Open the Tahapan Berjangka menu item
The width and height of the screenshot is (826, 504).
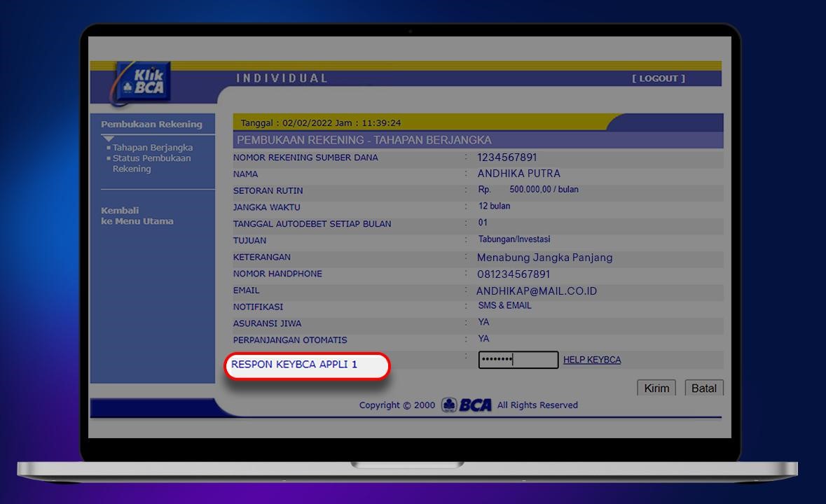(152, 148)
